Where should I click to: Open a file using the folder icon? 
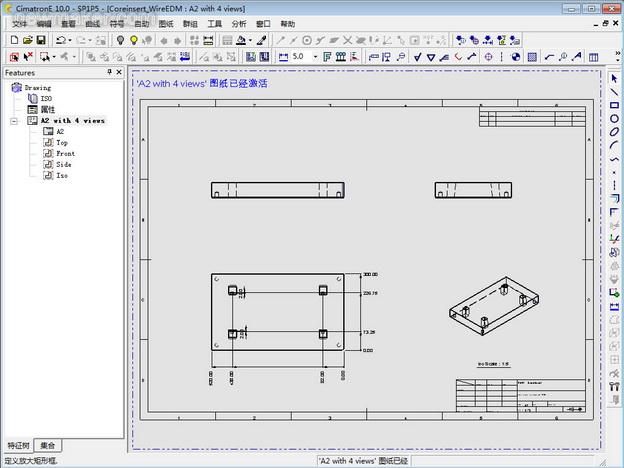click(27, 40)
